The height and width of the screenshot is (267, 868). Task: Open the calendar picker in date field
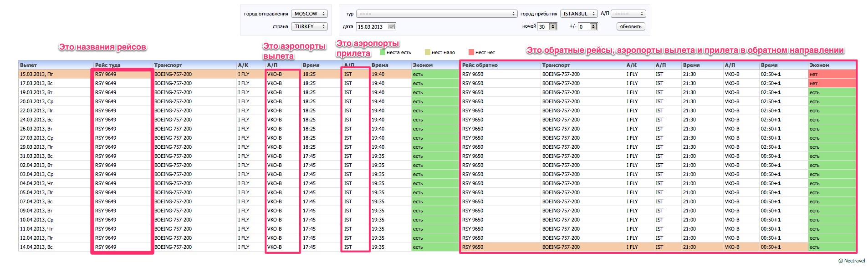pyautogui.click(x=392, y=27)
